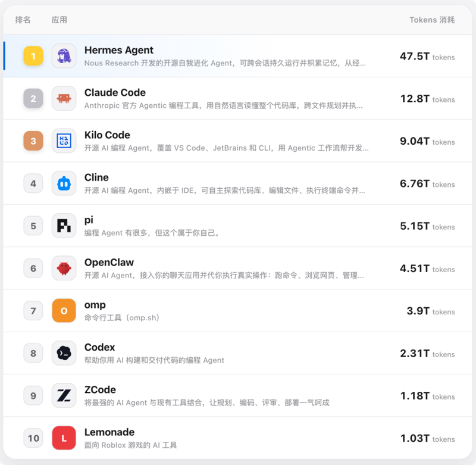Click the orange omp icon
476x465 pixels.
64,310
